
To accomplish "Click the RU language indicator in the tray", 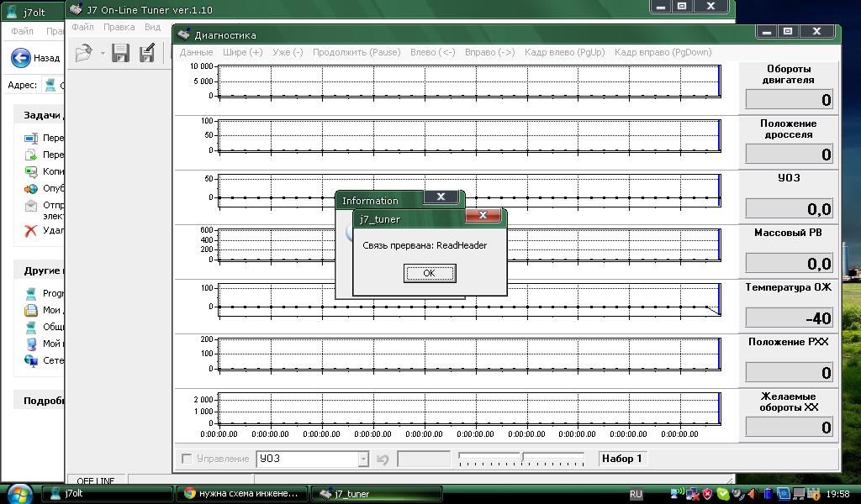I will (x=636, y=494).
